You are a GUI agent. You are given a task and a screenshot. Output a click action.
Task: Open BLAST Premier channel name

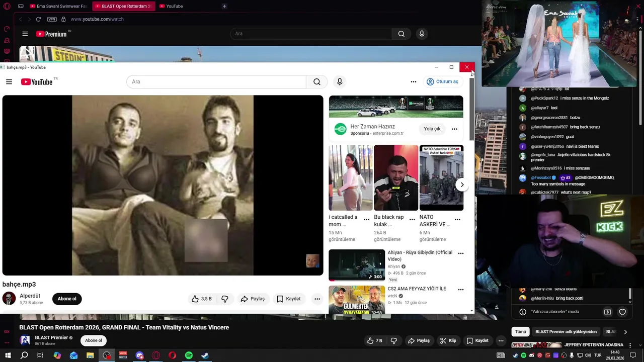point(51,337)
